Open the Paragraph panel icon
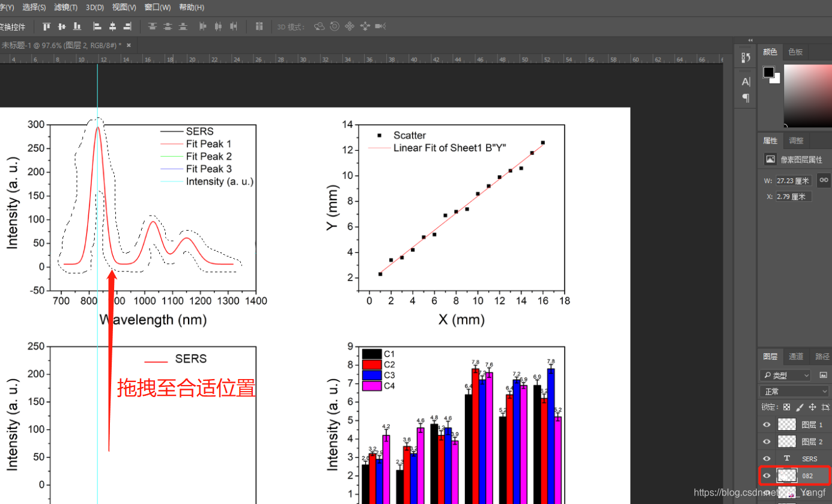 pos(745,97)
